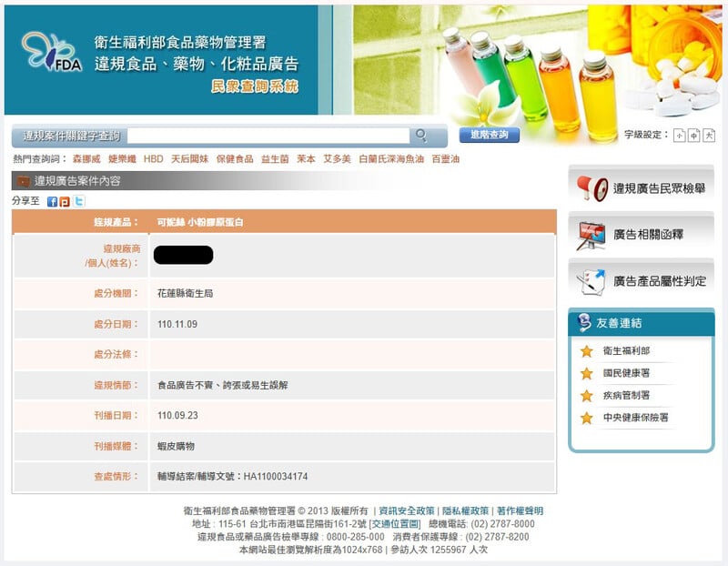
Task: Search popular keyword 森娜威
Action: point(86,159)
